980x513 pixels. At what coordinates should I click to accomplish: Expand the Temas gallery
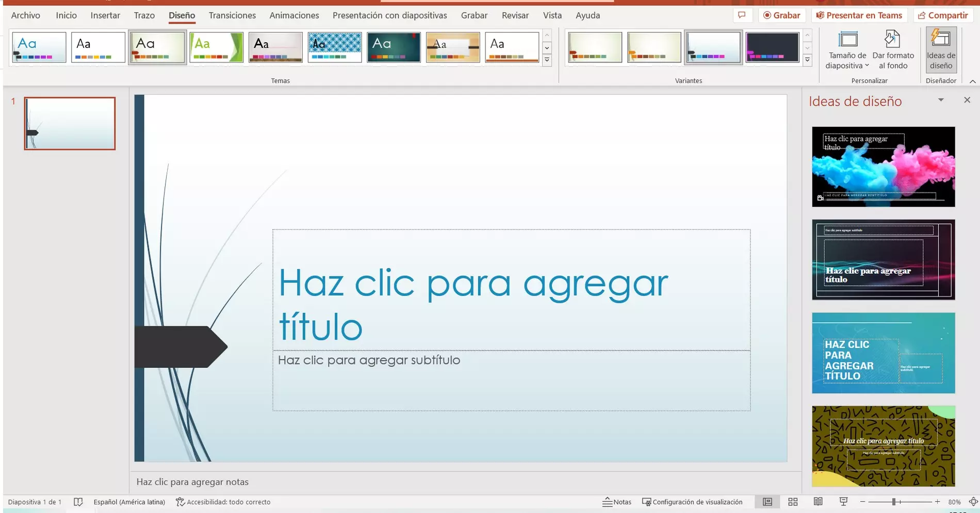[547, 60]
